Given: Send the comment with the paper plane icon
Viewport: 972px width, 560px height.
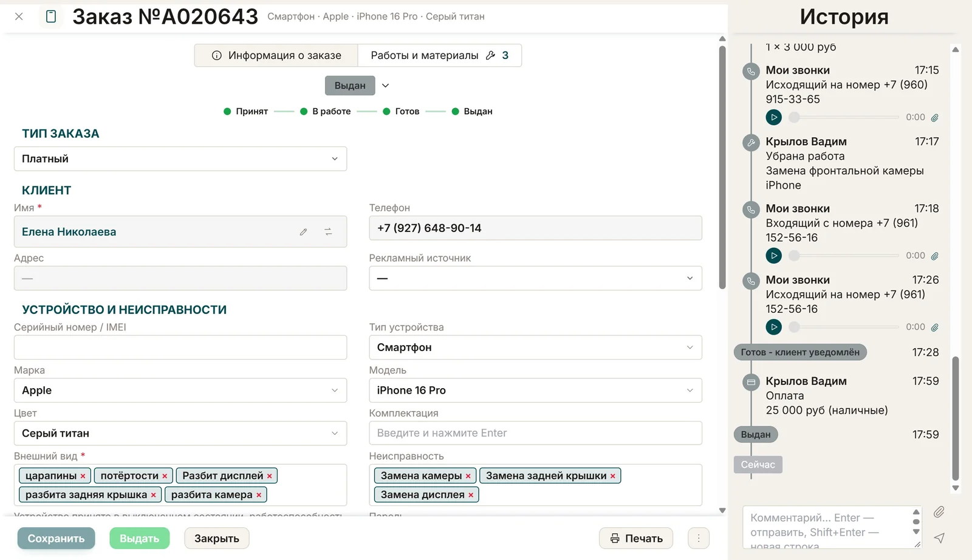Looking at the screenshot, I should tap(939, 538).
